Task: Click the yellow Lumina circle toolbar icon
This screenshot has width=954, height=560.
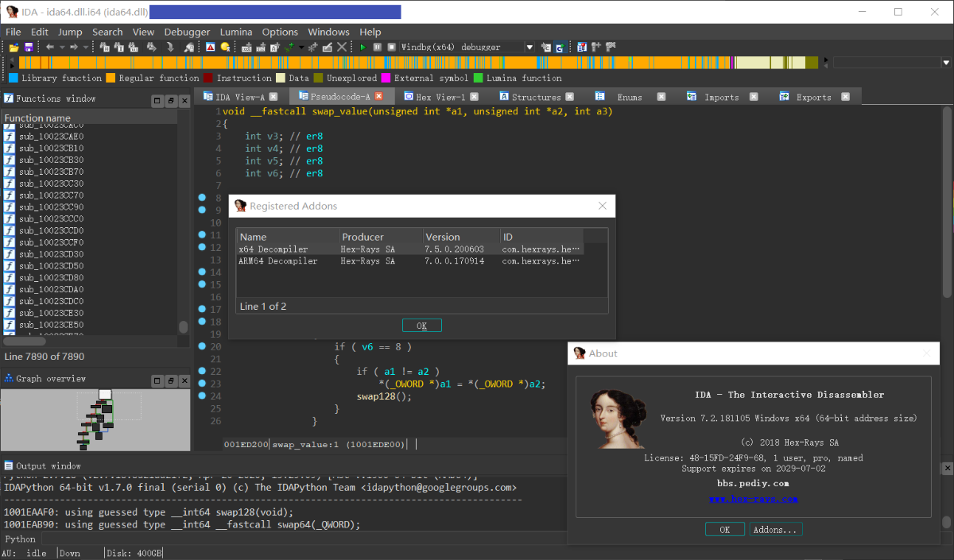Action: (226, 47)
